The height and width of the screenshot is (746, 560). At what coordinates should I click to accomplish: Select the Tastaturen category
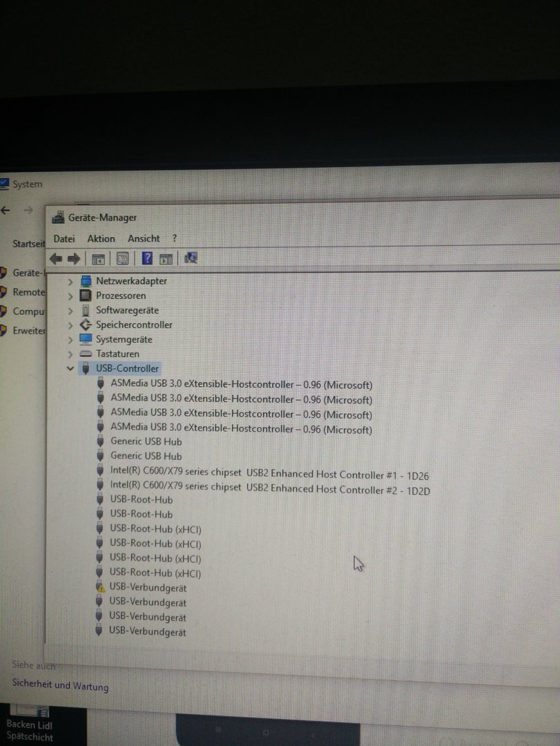pyautogui.click(x=117, y=354)
